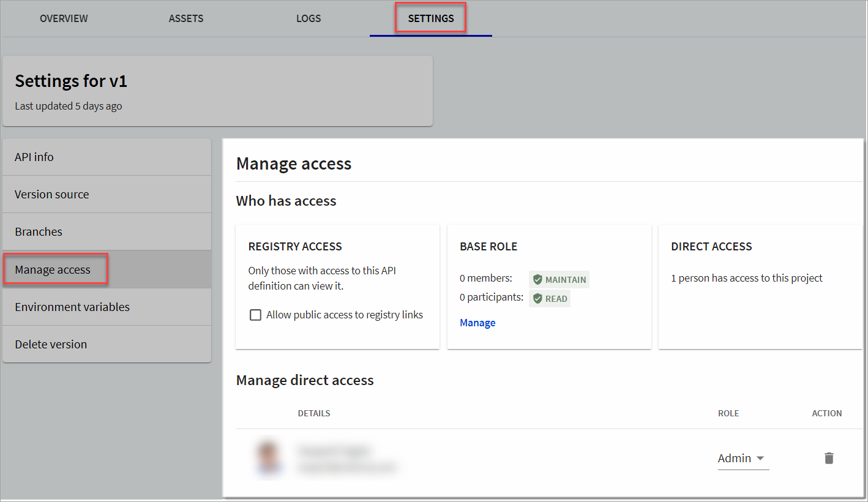Switch to the Overview tab

(x=64, y=18)
